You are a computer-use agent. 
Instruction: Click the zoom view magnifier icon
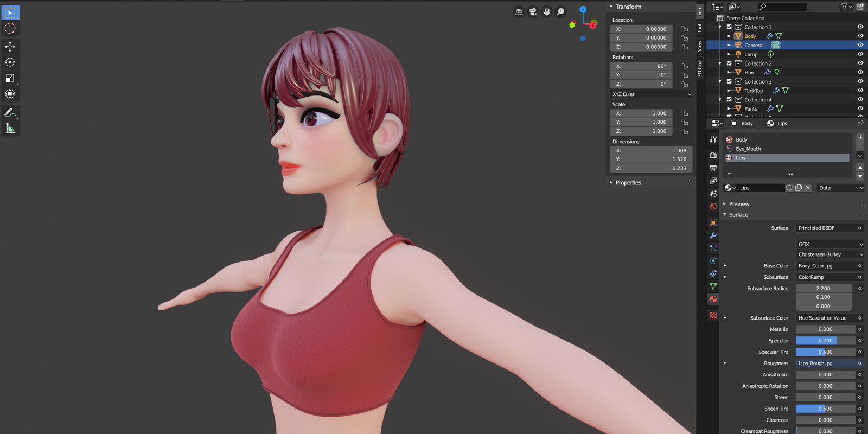pyautogui.click(x=560, y=12)
